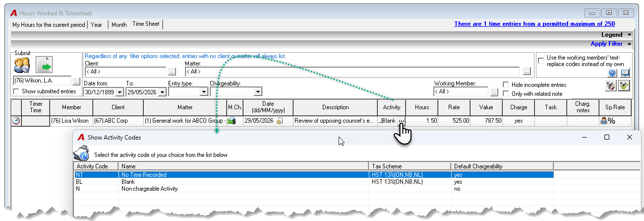
Task: Check Only with related note
Action: coord(506,94)
